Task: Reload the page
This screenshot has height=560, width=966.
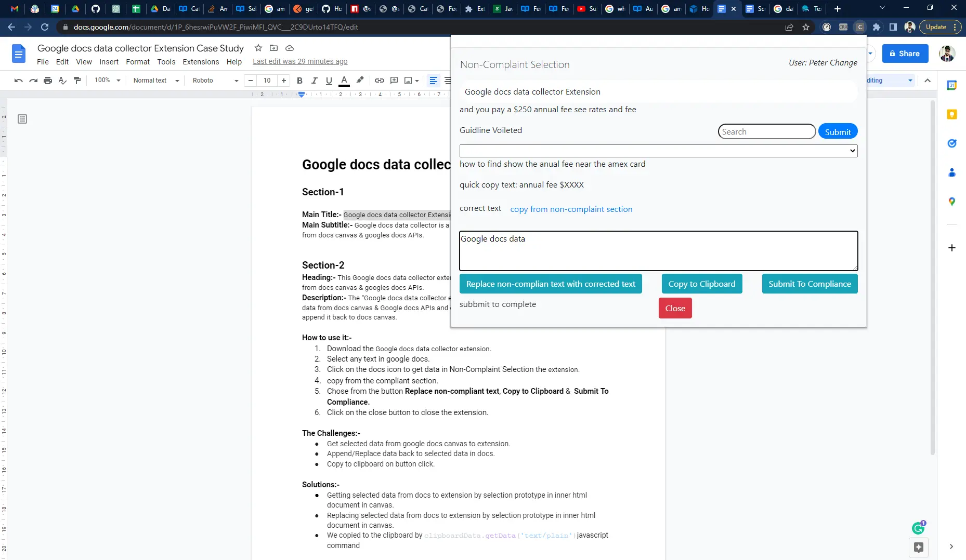Action: 45,27
